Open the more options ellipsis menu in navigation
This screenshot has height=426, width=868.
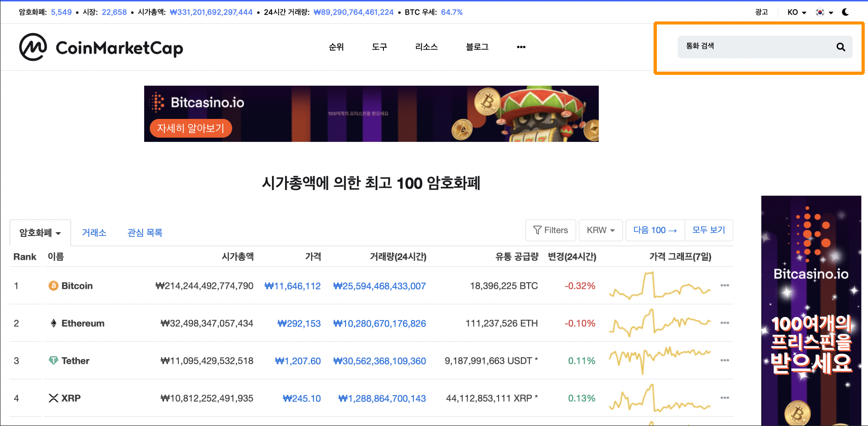tap(521, 47)
